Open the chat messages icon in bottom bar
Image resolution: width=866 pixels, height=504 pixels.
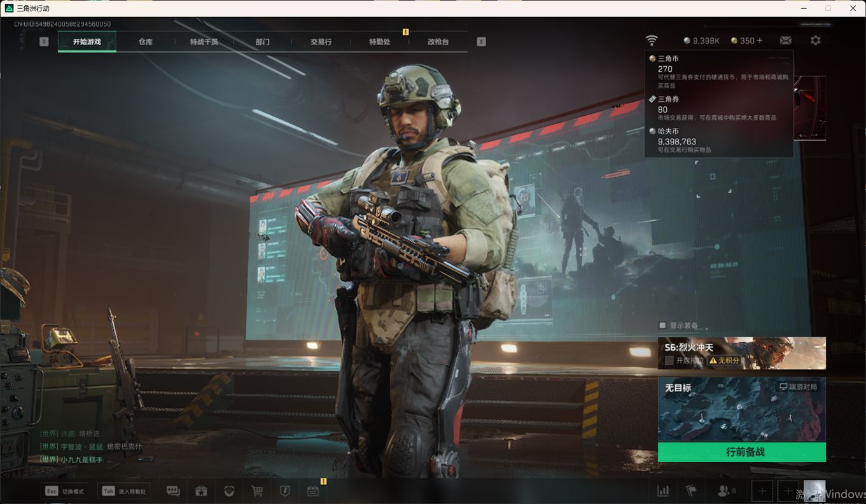coord(173,491)
